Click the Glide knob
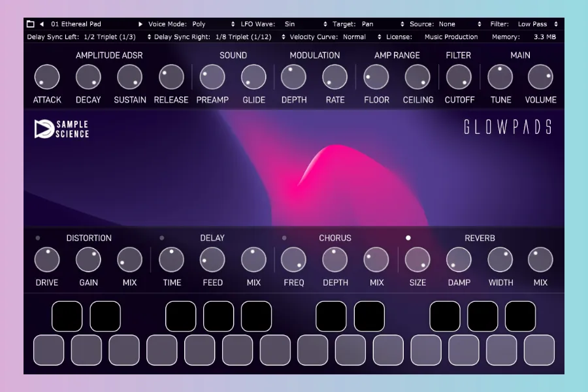This screenshot has height=392, width=588. pos(253,77)
